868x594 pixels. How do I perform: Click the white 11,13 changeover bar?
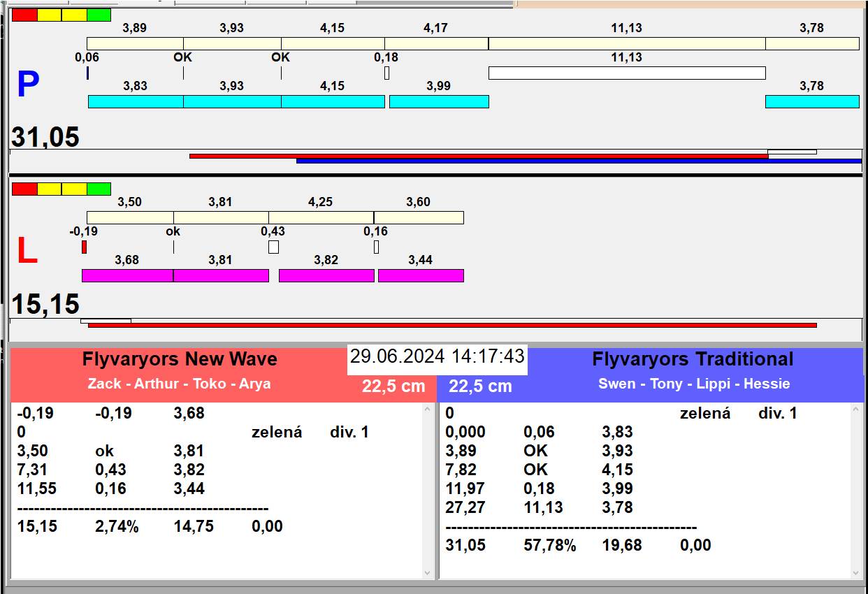coord(626,73)
